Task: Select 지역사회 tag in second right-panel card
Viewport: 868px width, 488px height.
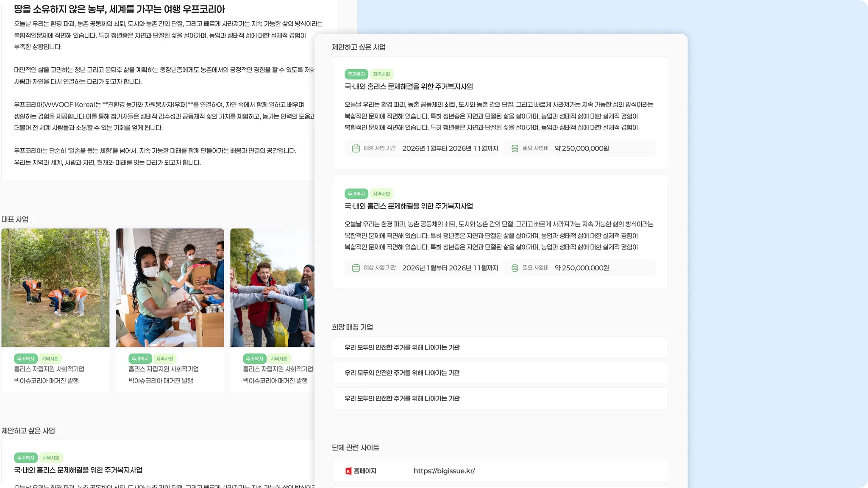Action: coord(381,194)
